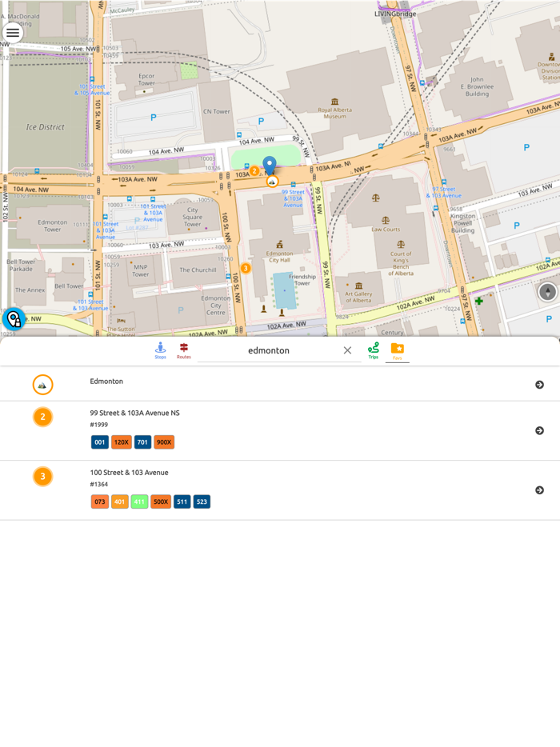The image size is (560, 747).
Task: Click '99 Street & 103A Avenue NS' text
Action: click(135, 413)
